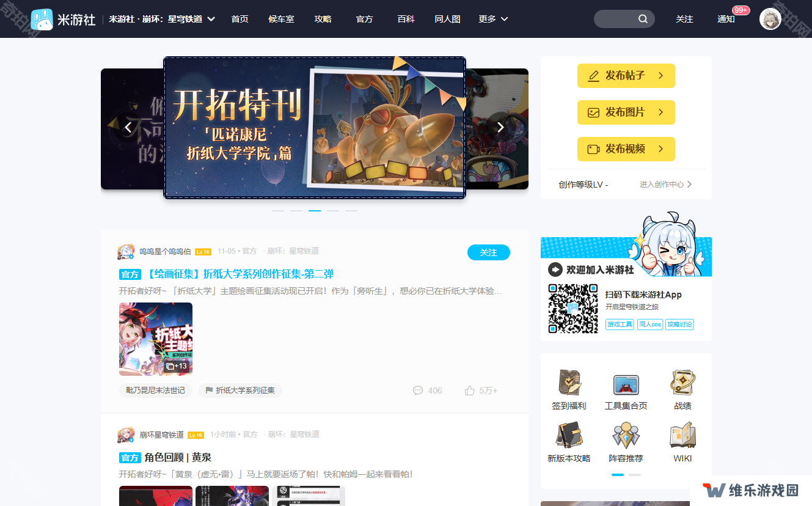Image resolution: width=812 pixels, height=506 pixels.
Task: Click the chevron arrow on the 发布视频 button
Action: tap(660, 149)
